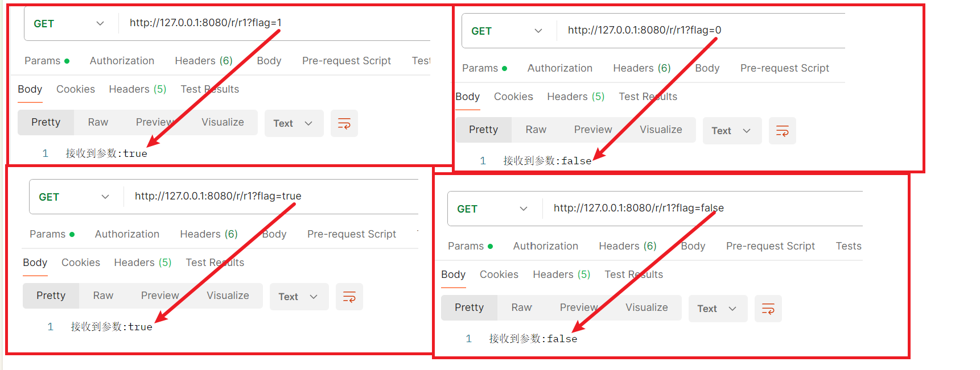Viewport: 980px width, 370px height.
Task: Click Pretty view button in flag=1 response
Action: 46,122
